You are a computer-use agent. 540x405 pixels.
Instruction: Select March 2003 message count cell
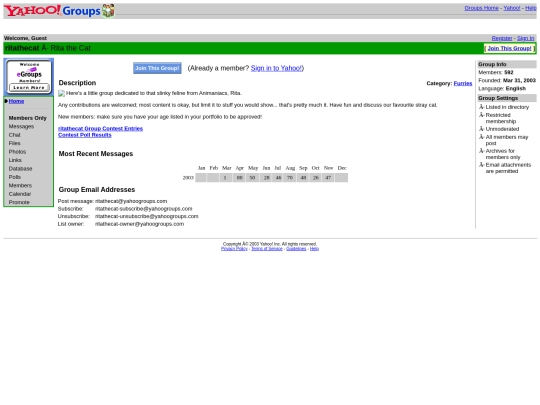[x=226, y=178]
